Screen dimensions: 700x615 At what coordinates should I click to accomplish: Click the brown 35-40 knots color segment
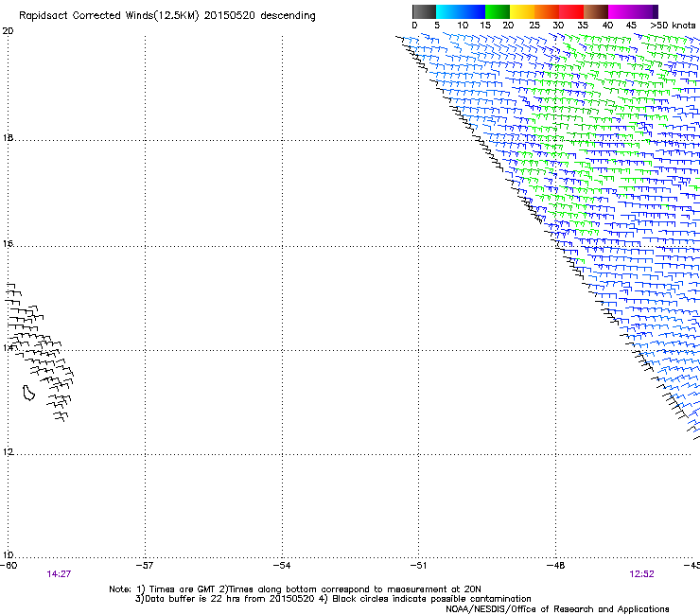pos(596,11)
